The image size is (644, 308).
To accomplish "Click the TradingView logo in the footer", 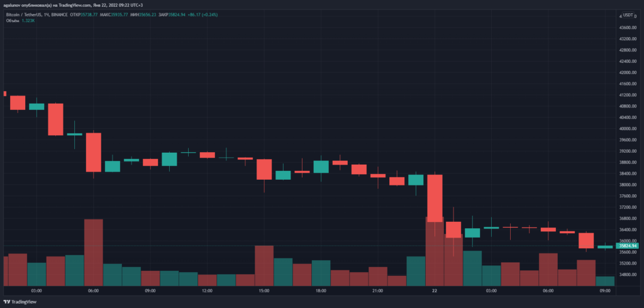I will [x=23, y=300].
